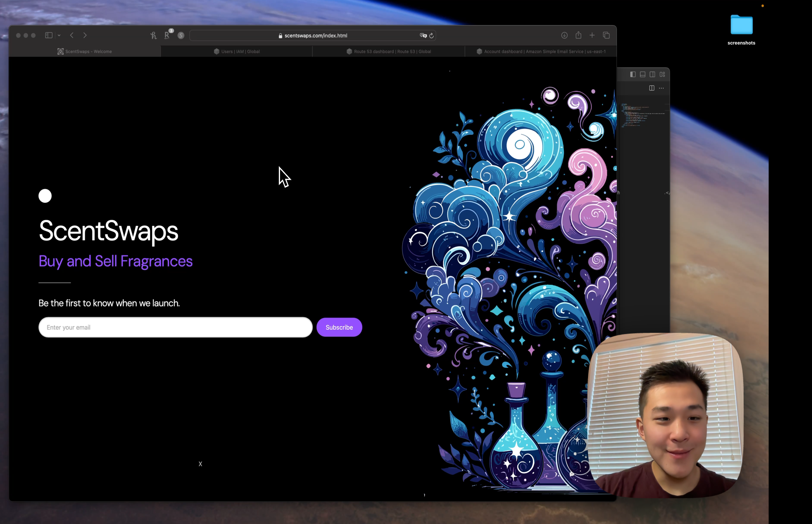Image resolution: width=812 pixels, height=524 pixels.
Task: Toggle the Safari sidebar button
Action: click(x=49, y=35)
